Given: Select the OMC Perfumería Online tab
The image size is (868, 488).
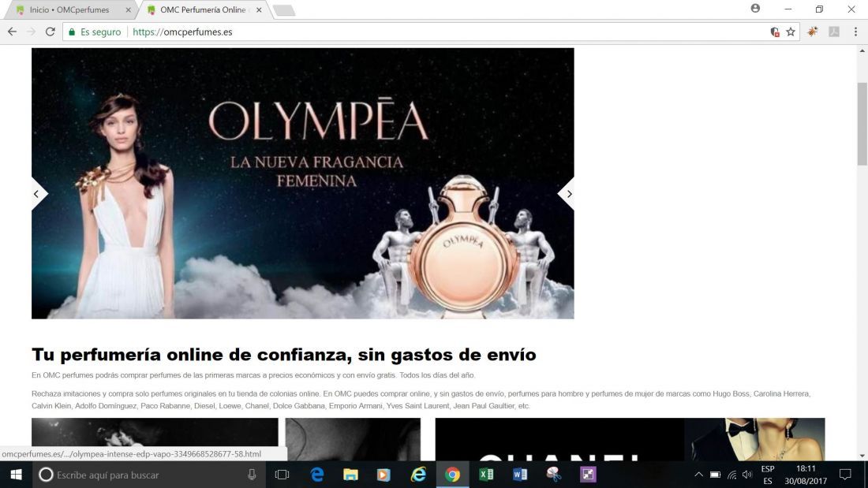Looking at the screenshot, I should [203, 10].
